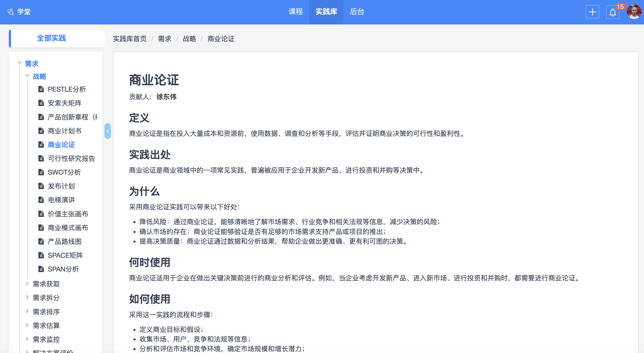This screenshot has width=644, height=353.
Task: Click the document icon beside 电梯演讲
Action: tap(41, 200)
